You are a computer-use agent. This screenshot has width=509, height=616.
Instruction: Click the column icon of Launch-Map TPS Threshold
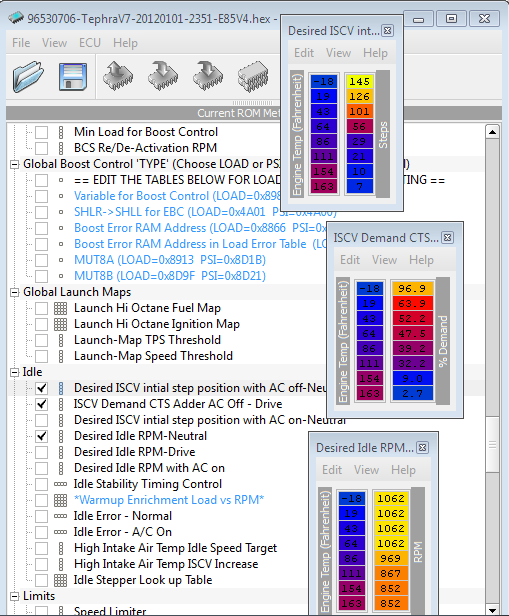pos(61,340)
